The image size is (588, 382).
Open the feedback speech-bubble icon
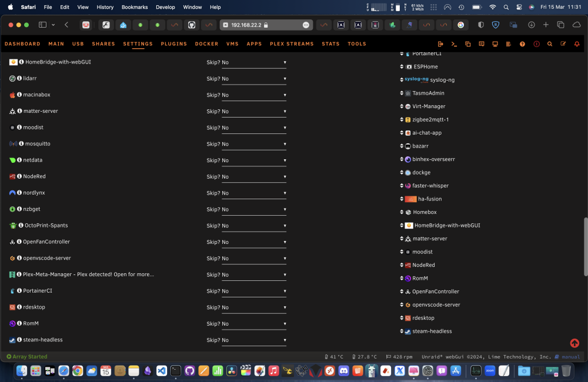pos(482,44)
